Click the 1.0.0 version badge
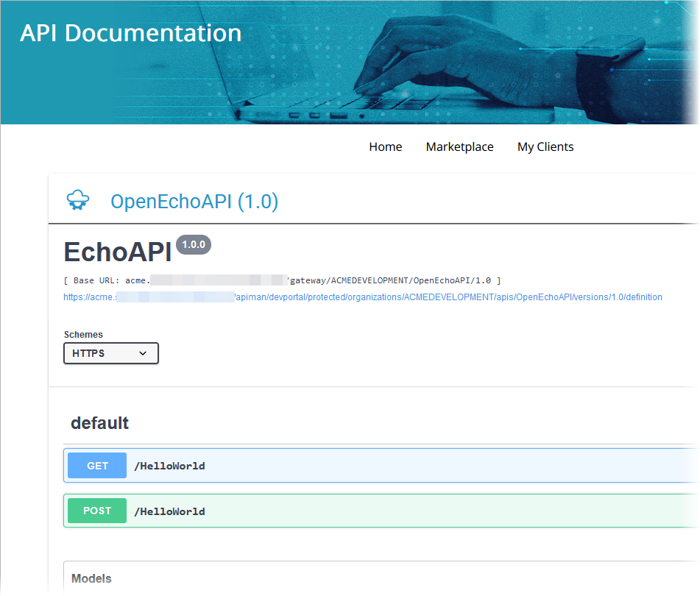The height and width of the screenshot is (596, 700). click(194, 245)
